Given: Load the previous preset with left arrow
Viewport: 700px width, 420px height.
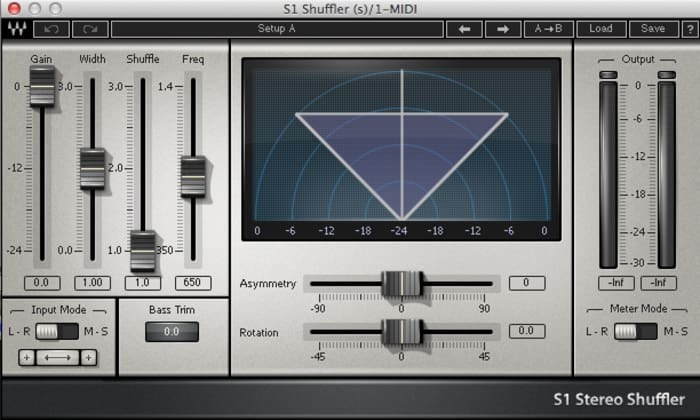Looking at the screenshot, I should click(464, 29).
